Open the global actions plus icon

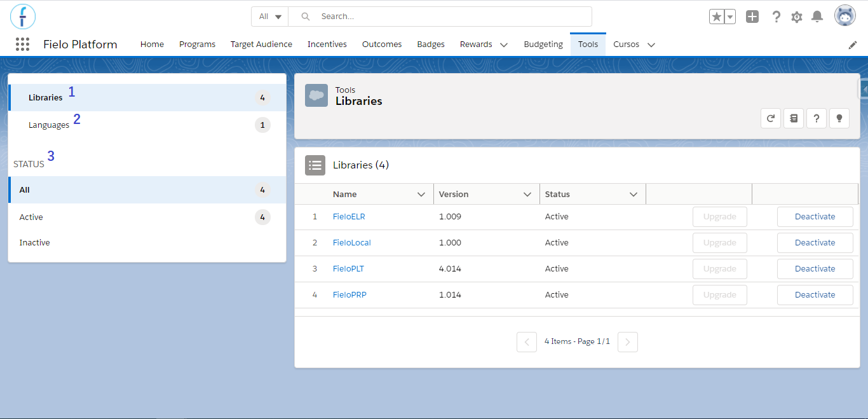pos(752,17)
